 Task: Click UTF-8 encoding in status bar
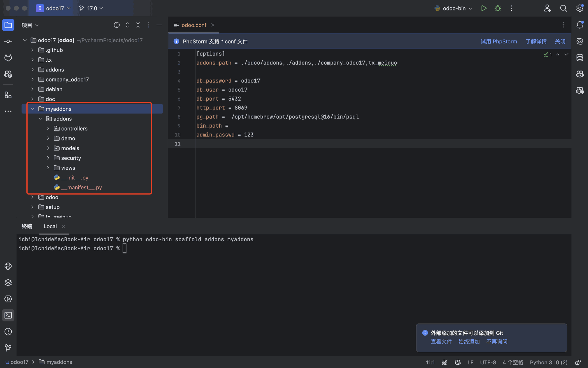pyautogui.click(x=488, y=362)
